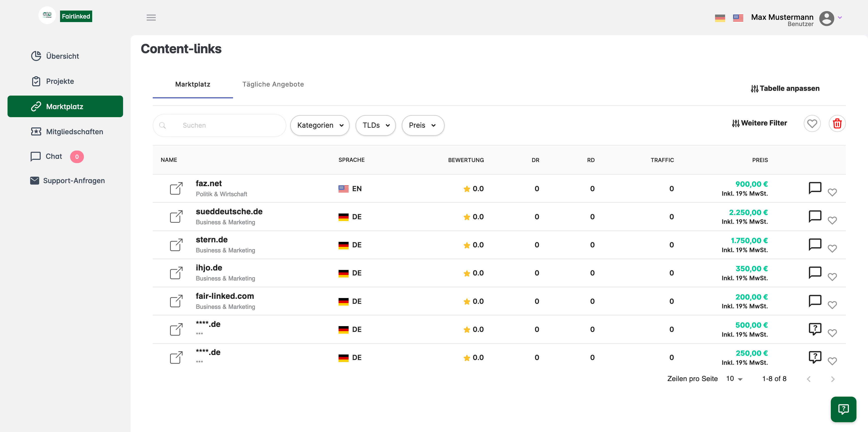The height and width of the screenshot is (432, 868).
Task: Open chat bubble for ihjo.de row
Action: [815, 272]
